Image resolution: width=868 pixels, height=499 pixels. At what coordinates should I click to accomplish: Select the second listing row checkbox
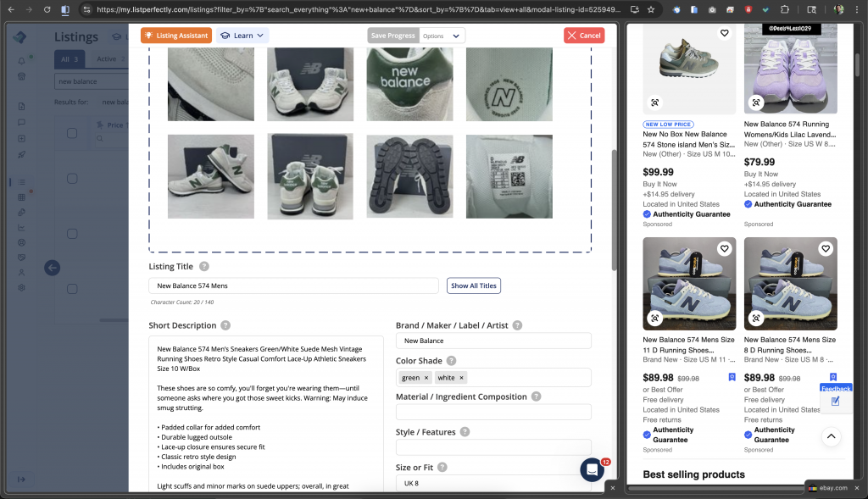tap(72, 234)
